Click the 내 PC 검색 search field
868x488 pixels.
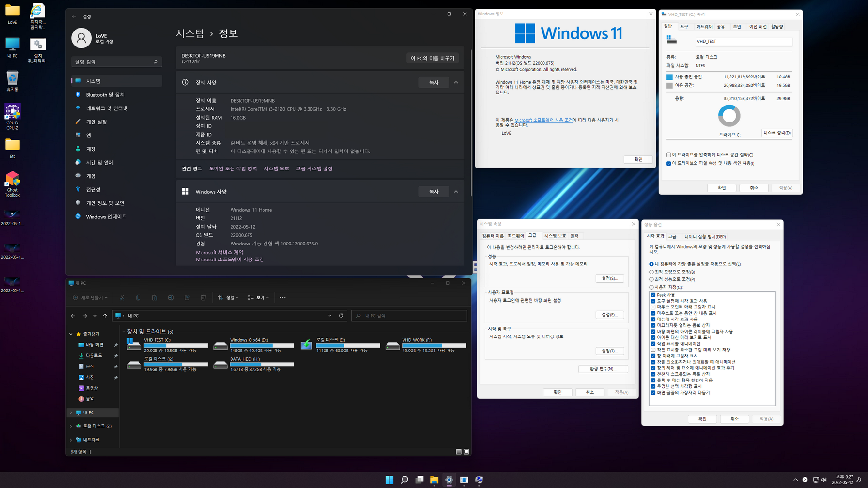coord(409,316)
